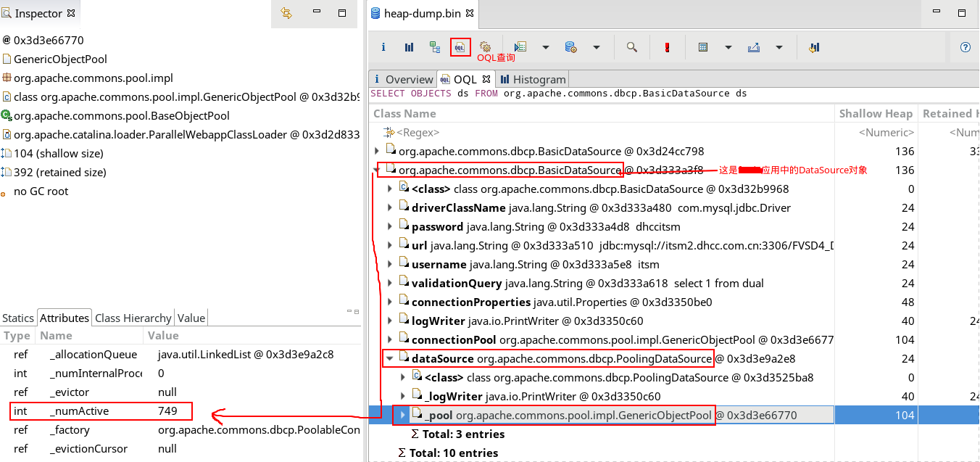The height and width of the screenshot is (462, 980).
Task: Switch to the Class Hierarchy tab
Action: [x=133, y=318]
